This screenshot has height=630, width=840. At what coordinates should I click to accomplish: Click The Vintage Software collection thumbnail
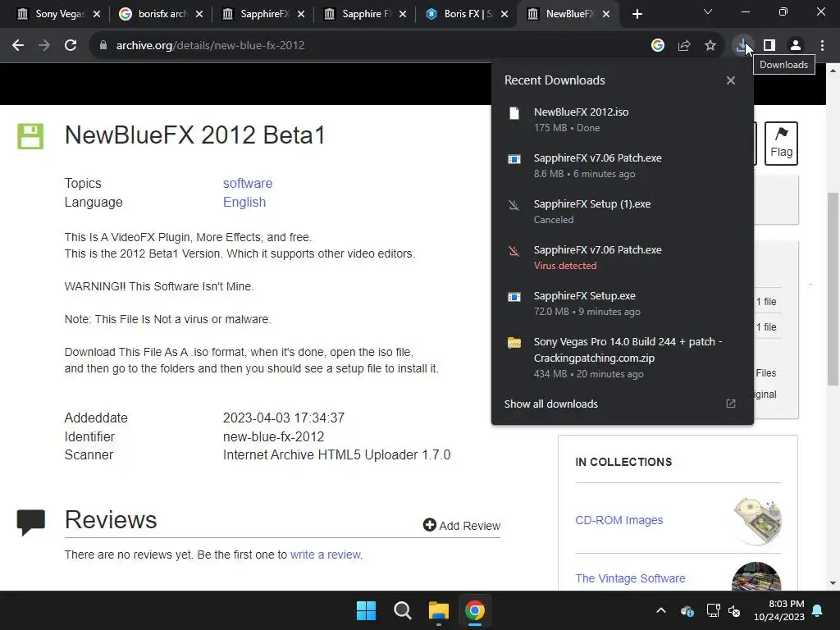coord(756,577)
